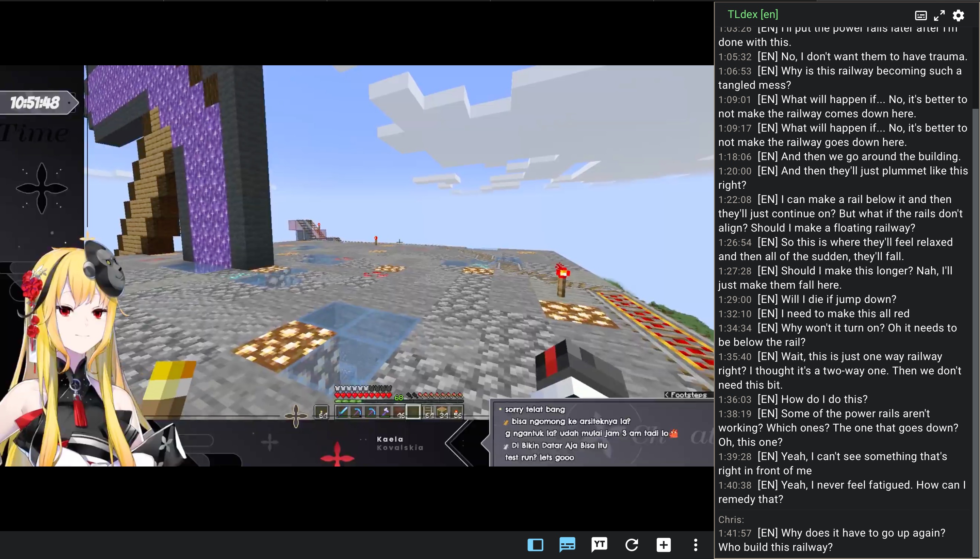
Task: Seek to 1:18:06 translation entry
Action: pos(735,157)
